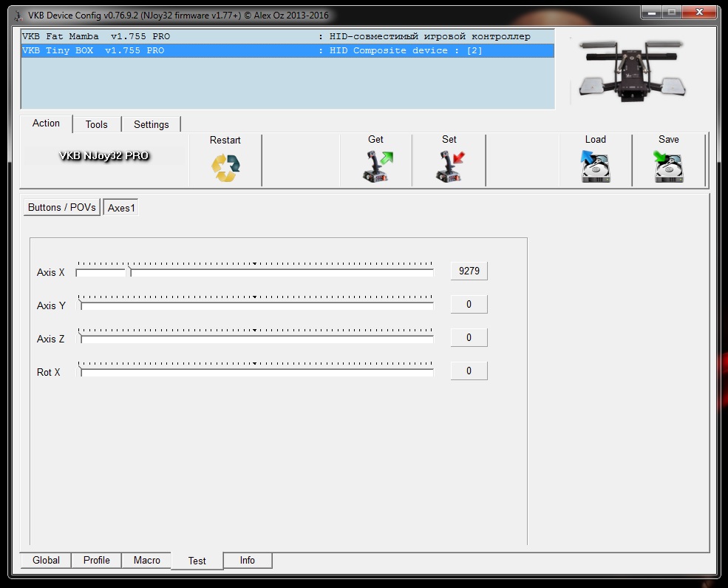Switch to the Profile bottom tab
This screenshot has height=588, width=728.
pos(96,561)
